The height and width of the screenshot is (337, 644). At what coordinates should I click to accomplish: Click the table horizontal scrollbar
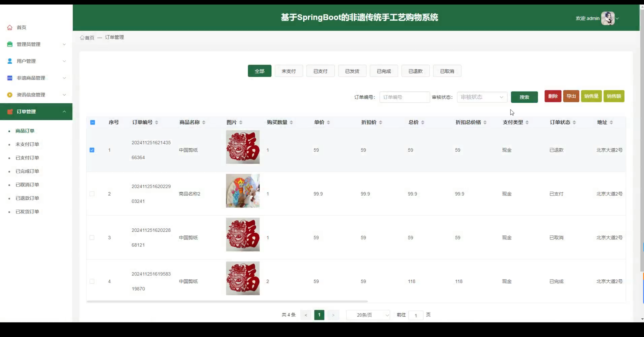(x=227, y=301)
